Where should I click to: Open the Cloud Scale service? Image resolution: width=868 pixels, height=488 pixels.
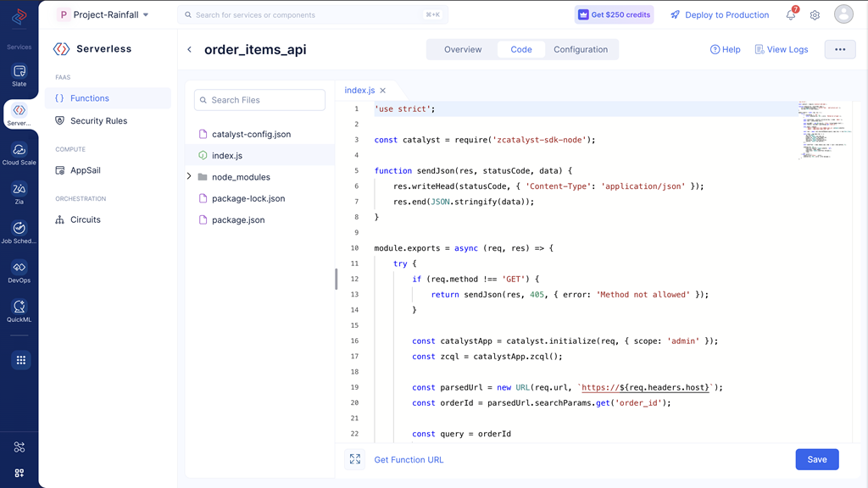coord(19,154)
